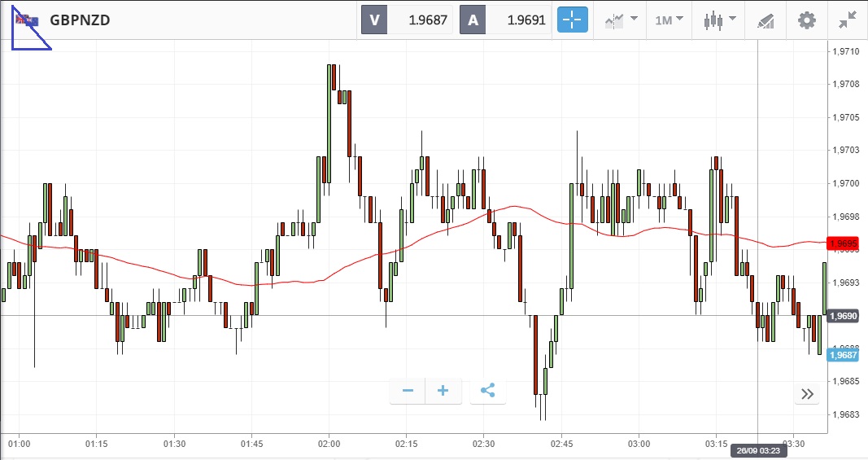Click the 1,9698 price axis label
The width and height of the screenshot is (868, 460).
[x=846, y=217]
